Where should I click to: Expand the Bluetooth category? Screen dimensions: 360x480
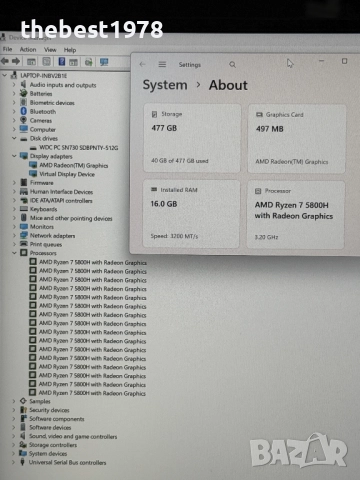[14, 111]
